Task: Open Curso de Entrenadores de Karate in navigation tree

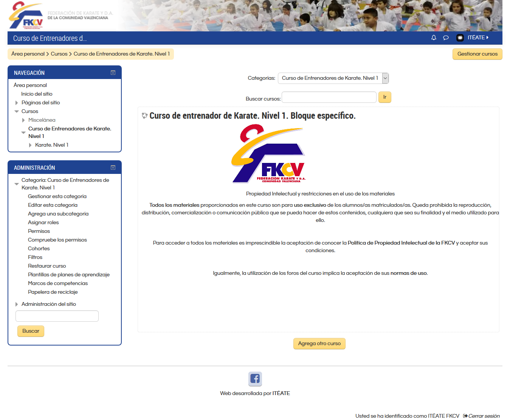Action: point(70,133)
